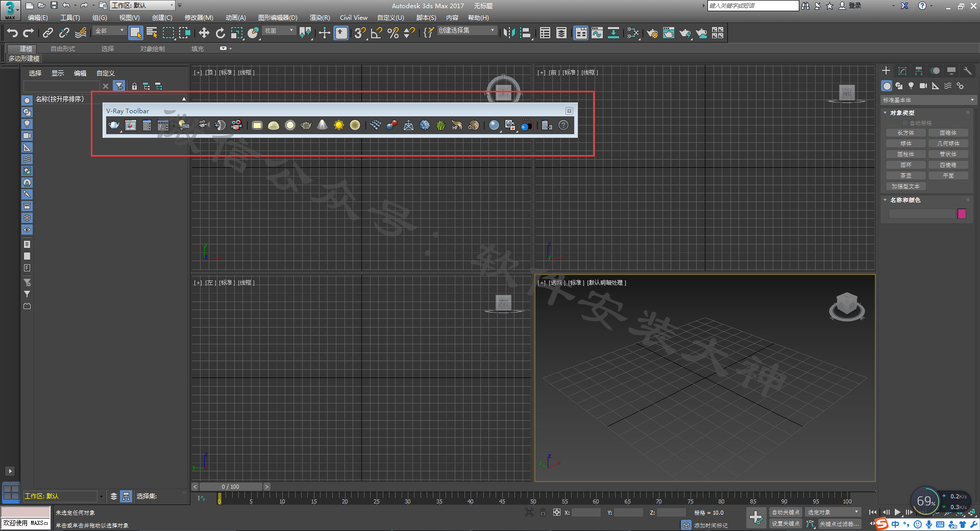980x531 pixels.
Task: Open the 标准基本体 primitives dropdown
Action: (928, 100)
